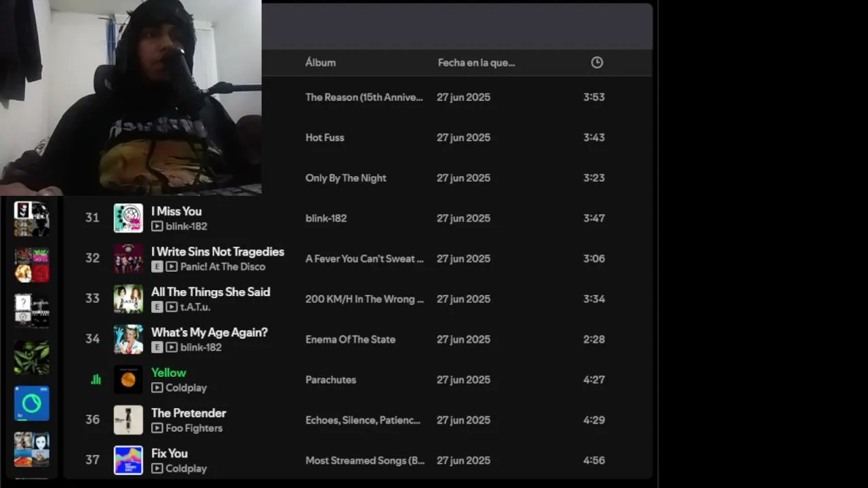
Task: Click the All The Things She Said cover thumbnail
Action: click(x=128, y=299)
